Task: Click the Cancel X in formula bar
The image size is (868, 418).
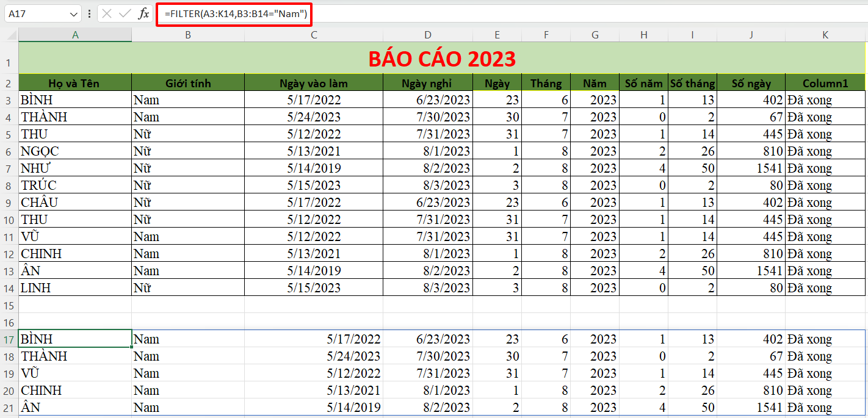Action: click(x=107, y=14)
